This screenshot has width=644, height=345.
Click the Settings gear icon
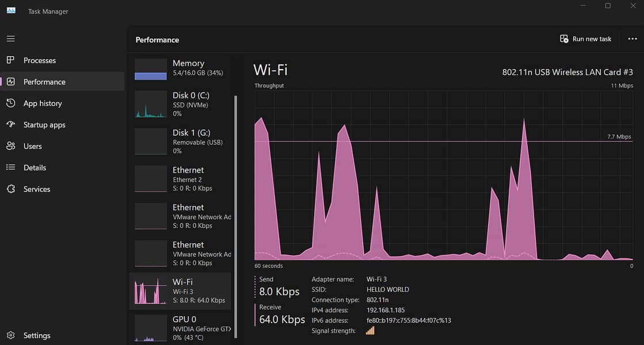coord(11,335)
